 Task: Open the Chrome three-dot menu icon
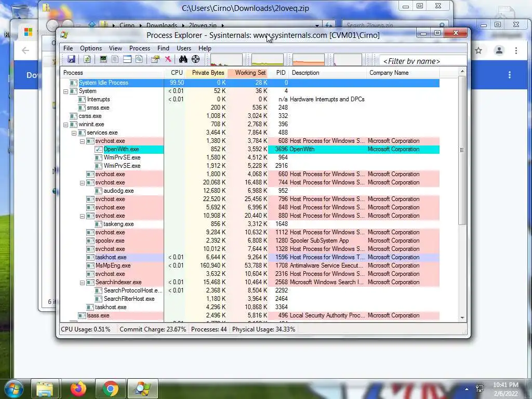coord(516,50)
